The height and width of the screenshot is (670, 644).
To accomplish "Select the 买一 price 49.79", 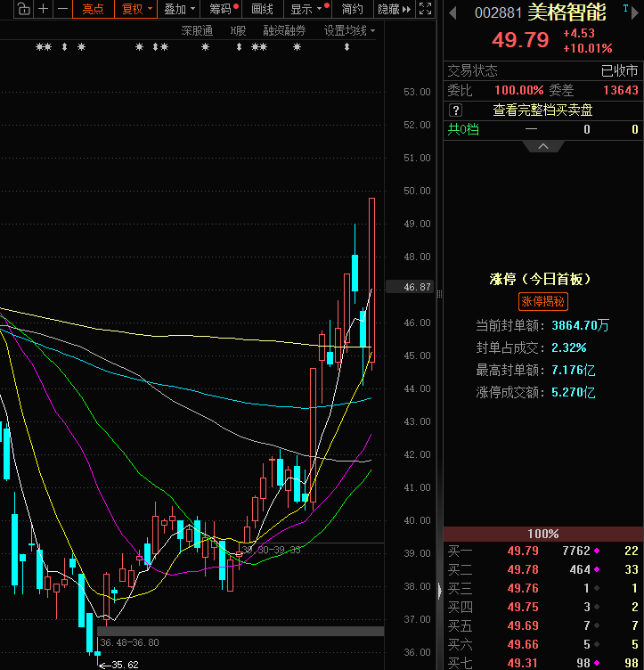I will (523, 551).
